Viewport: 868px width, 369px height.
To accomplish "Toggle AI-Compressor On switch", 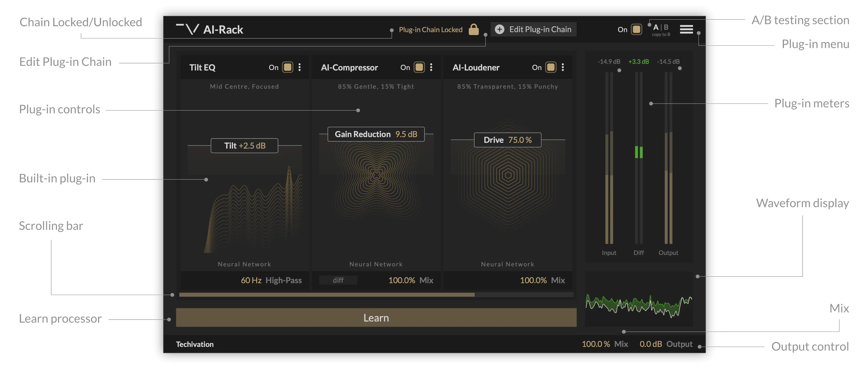I will pyautogui.click(x=419, y=67).
